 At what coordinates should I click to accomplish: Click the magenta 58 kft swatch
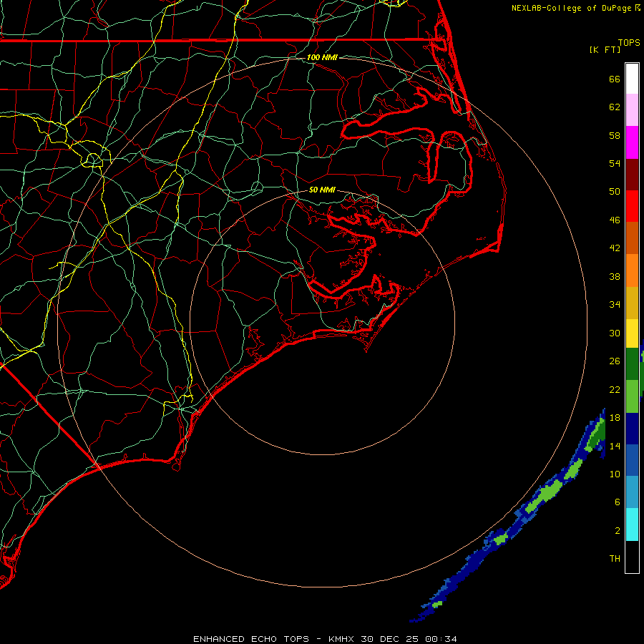[632, 142]
